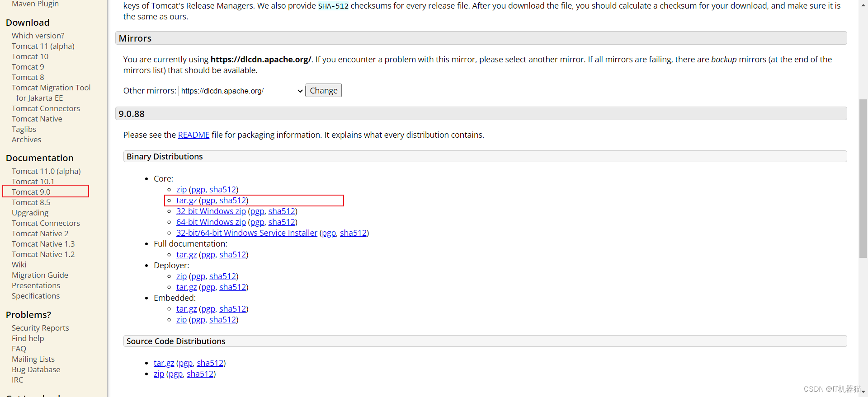This screenshot has width=868, height=397.
Task: Open Tomcat Connectors under Download
Action: tap(46, 108)
